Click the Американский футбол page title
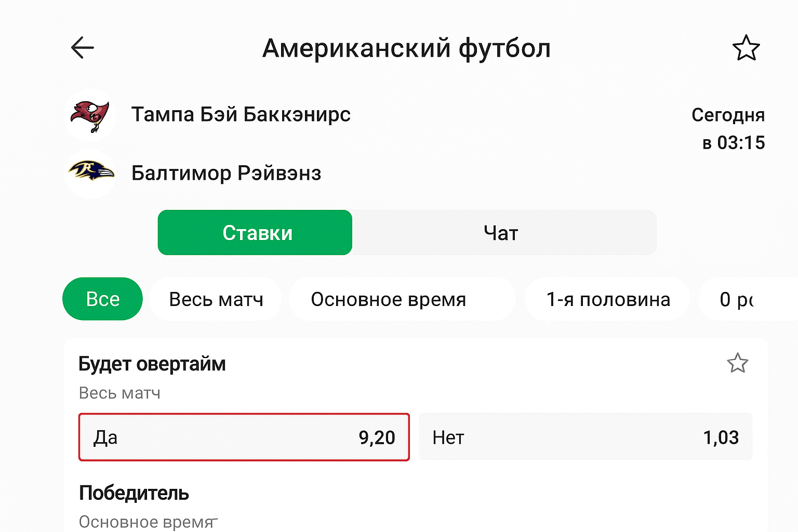This screenshot has width=798, height=532. pyautogui.click(x=406, y=48)
